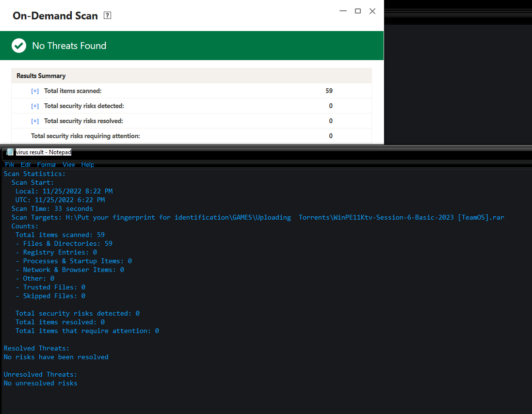Click the Notepad icon in the virus result title bar

pos(10,152)
